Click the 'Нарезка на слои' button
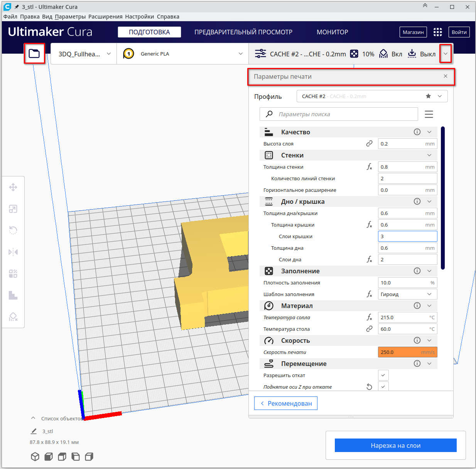Viewport: 476px width, 469px height. click(x=395, y=445)
